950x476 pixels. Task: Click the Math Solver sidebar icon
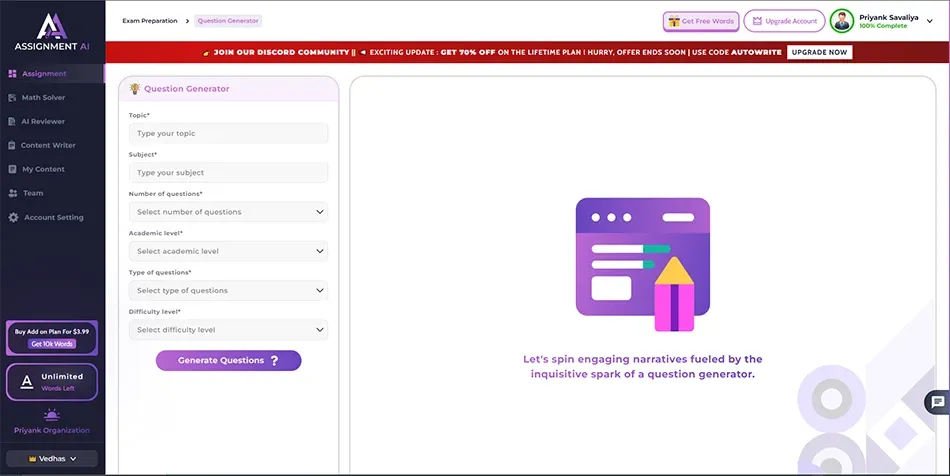[x=12, y=98]
